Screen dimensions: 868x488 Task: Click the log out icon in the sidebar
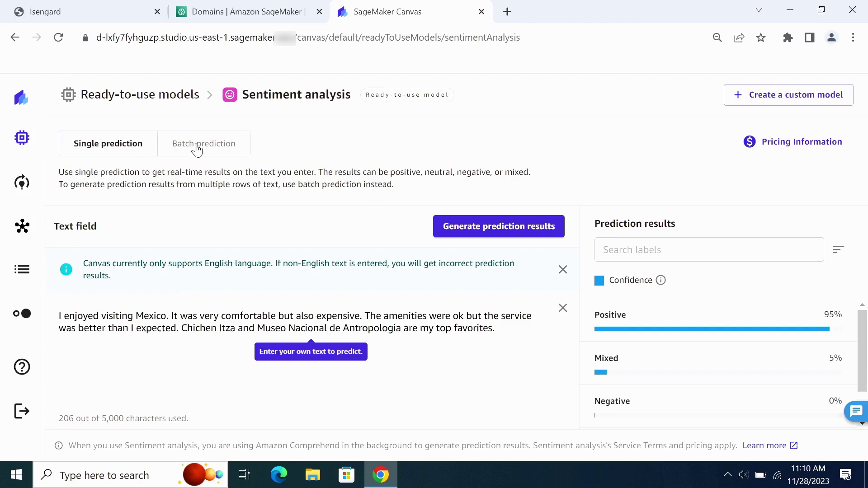(x=22, y=411)
